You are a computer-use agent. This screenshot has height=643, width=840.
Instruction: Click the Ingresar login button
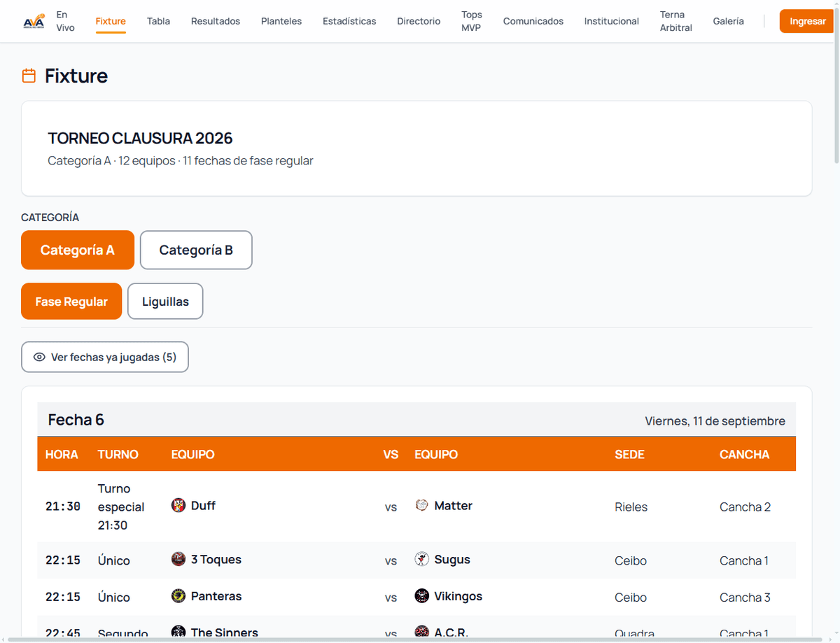(808, 21)
